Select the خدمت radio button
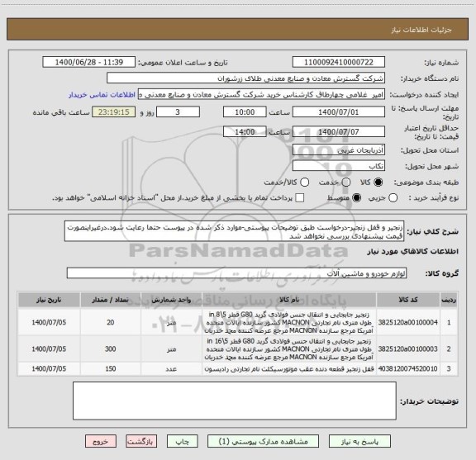This screenshot has width=476, height=460. click(x=346, y=183)
